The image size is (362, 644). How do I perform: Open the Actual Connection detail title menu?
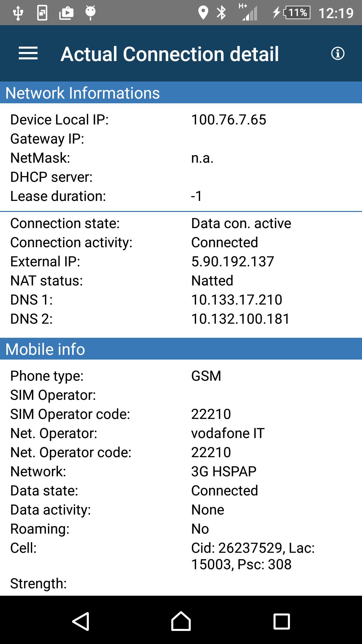pyautogui.click(x=170, y=53)
